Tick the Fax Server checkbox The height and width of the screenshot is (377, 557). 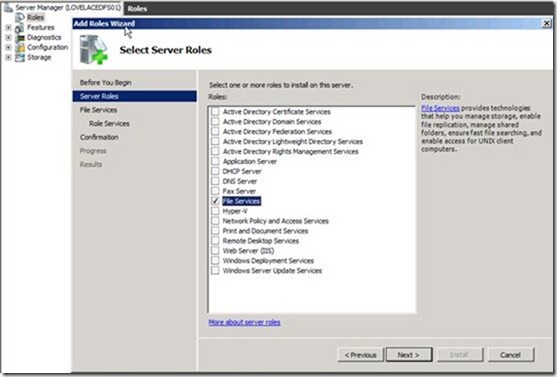point(215,191)
